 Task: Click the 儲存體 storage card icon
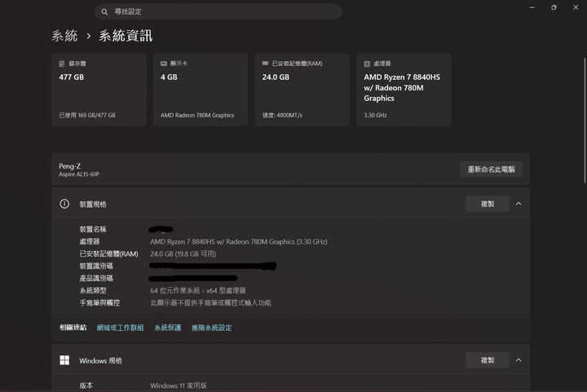click(x=62, y=64)
